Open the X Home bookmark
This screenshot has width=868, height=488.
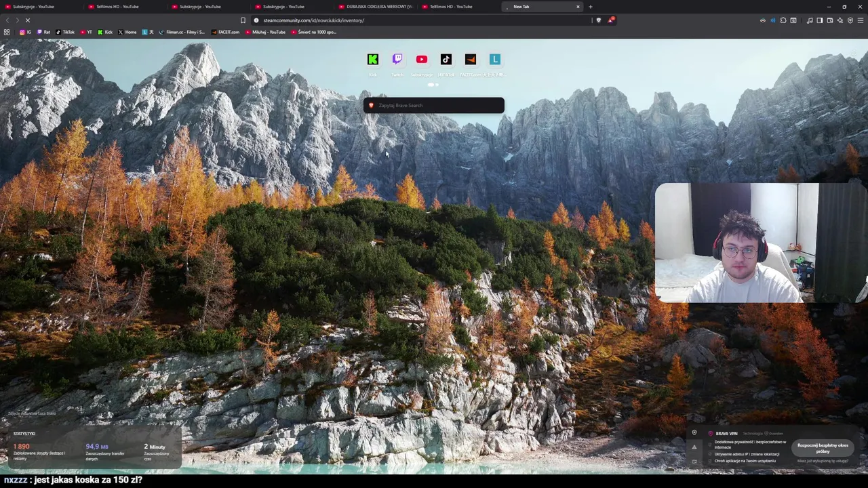click(x=127, y=32)
